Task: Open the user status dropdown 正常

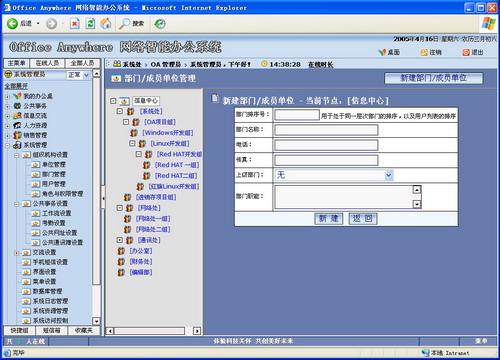Action: [x=86, y=75]
